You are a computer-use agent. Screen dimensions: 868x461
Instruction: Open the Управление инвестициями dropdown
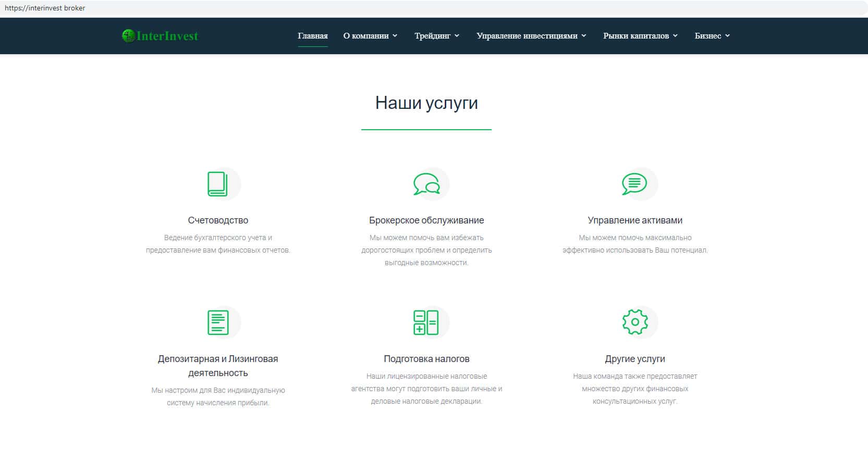coord(531,36)
